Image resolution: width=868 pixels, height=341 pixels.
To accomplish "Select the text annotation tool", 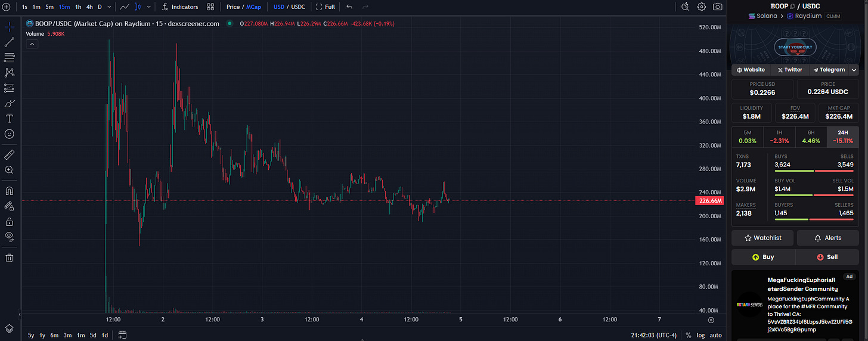I will [x=9, y=119].
